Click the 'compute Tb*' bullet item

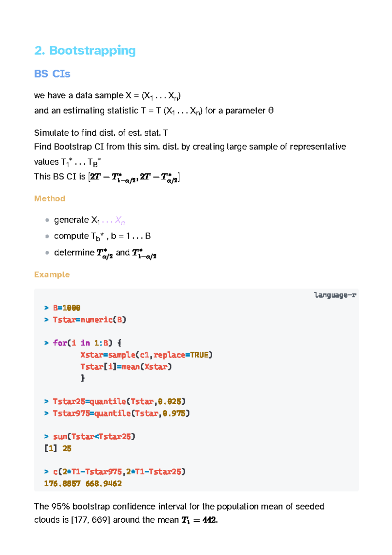pyautogui.click(x=102, y=236)
